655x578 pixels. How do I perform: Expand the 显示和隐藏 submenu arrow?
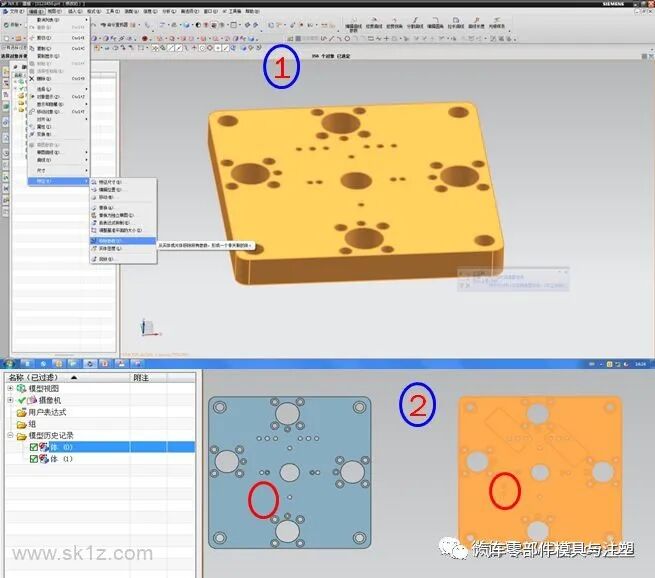point(86,104)
